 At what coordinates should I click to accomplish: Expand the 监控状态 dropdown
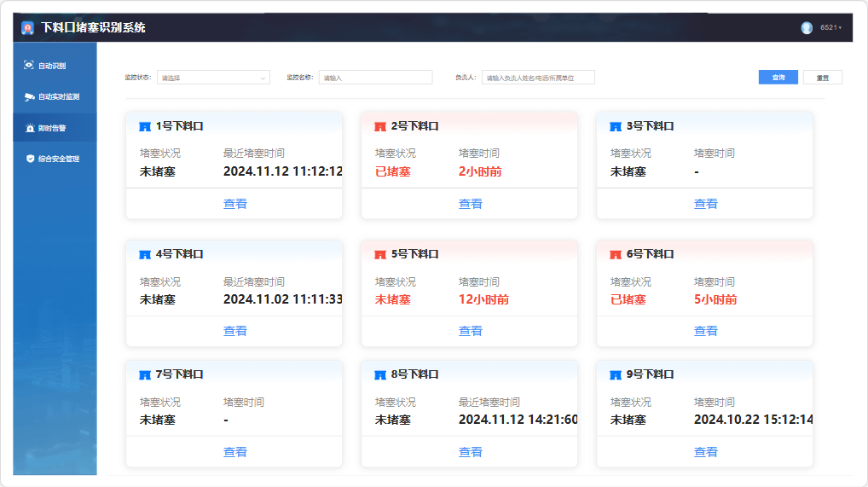(213, 78)
